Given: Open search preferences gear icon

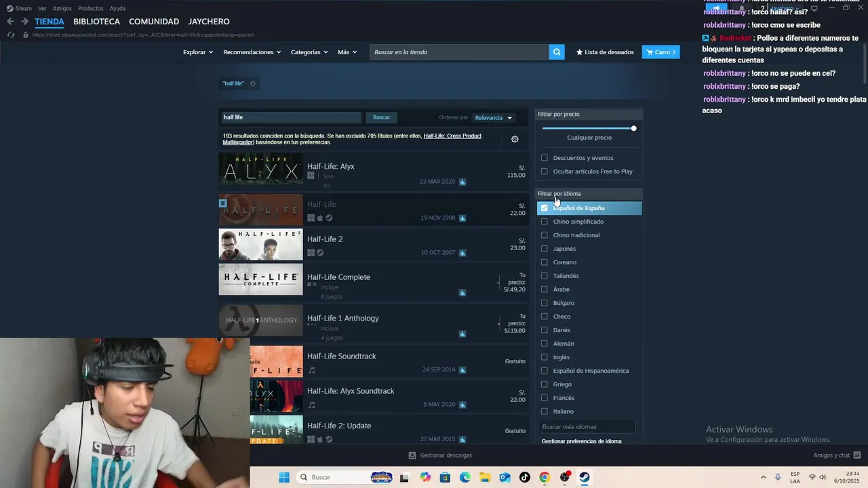Looking at the screenshot, I should pos(515,139).
